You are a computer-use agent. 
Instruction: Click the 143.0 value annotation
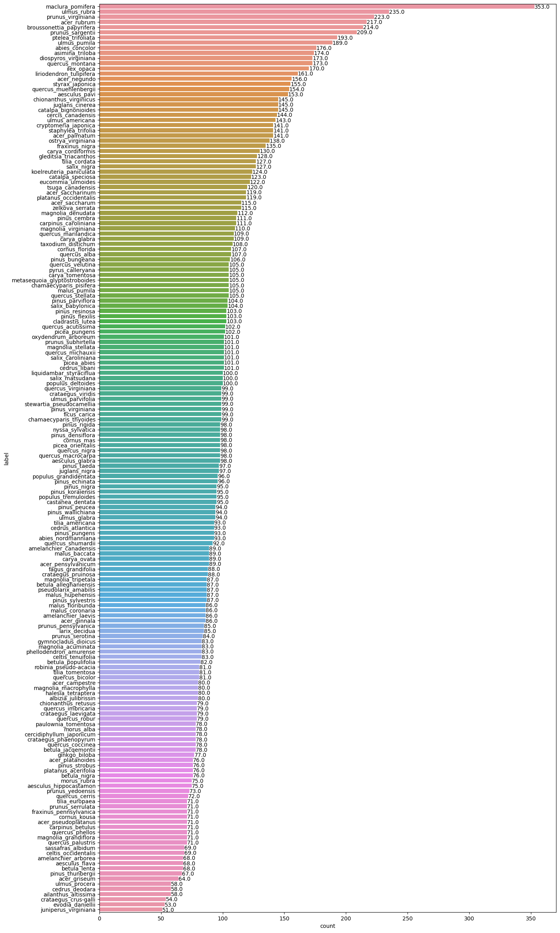[283, 120]
